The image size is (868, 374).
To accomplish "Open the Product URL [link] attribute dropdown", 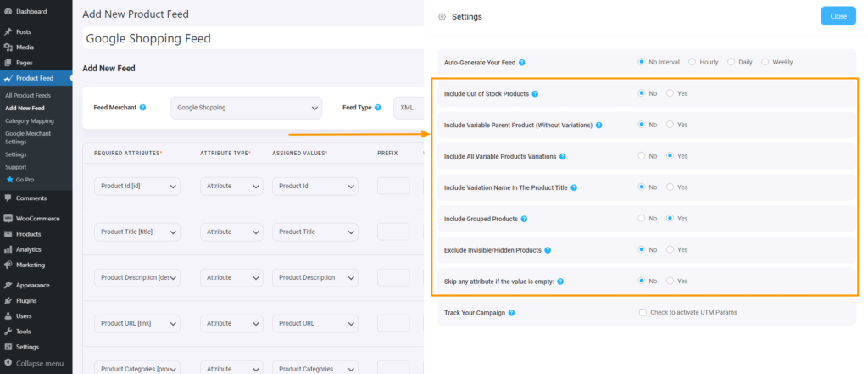I will coord(136,323).
